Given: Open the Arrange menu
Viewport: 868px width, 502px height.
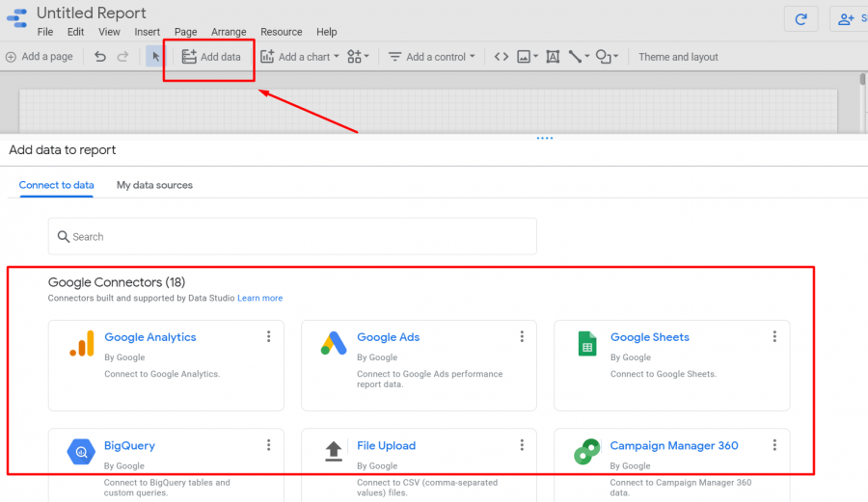Looking at the screenshot, I should tap(229, 32).
